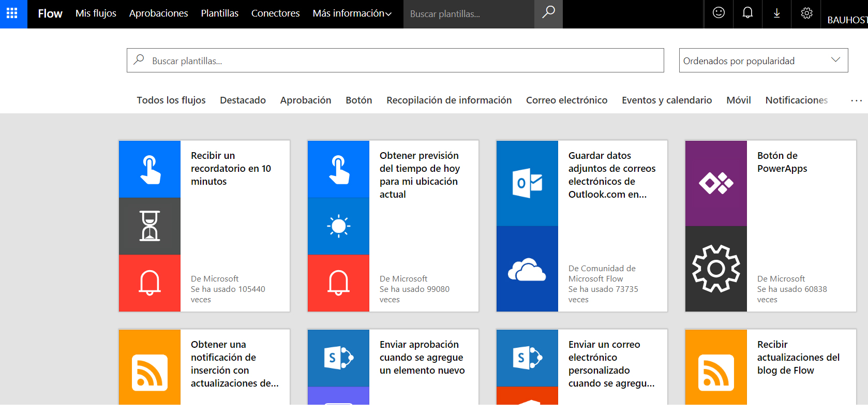Click button icon on 'Obtener previsión' card

point(339,169)
